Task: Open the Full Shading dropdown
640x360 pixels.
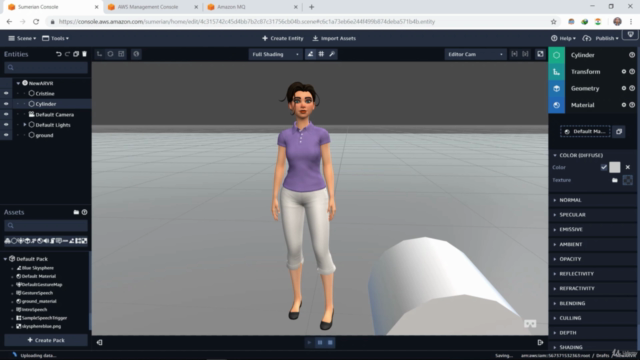Action: (x=275, y=54)
